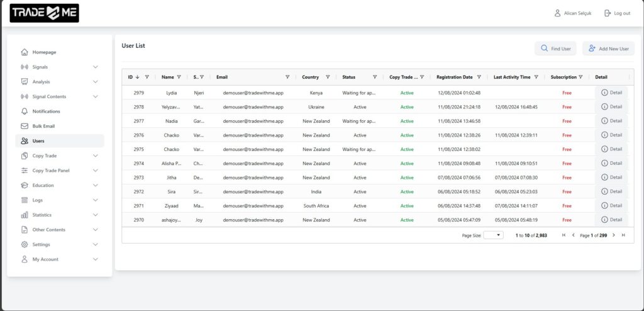
Task: Expand the Signals menu chevron
Action: coord(96,67)
